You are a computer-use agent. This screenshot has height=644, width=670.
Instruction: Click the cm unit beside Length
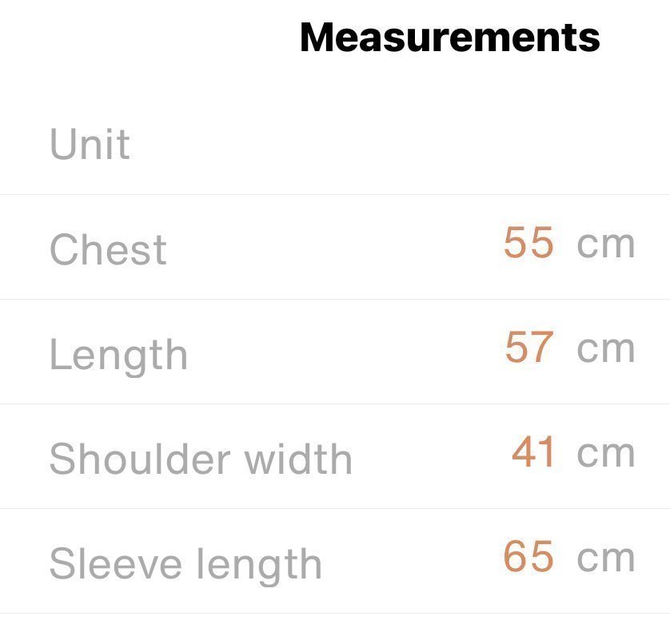point(606,348)
